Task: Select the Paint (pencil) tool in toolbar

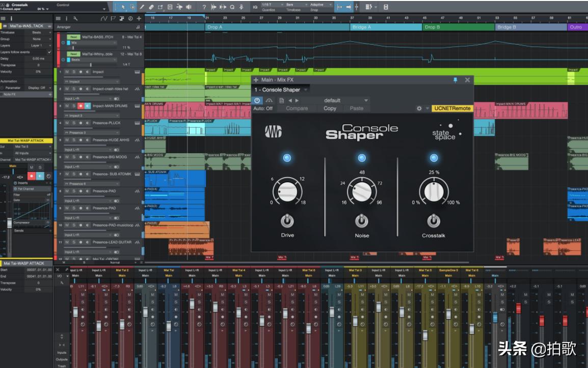Action: point(142,7)
